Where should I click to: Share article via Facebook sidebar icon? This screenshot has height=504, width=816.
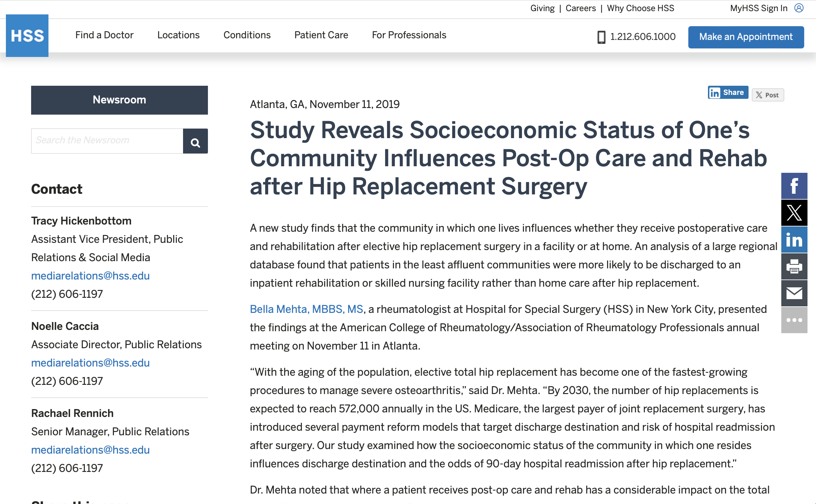[x=794, y=186]
